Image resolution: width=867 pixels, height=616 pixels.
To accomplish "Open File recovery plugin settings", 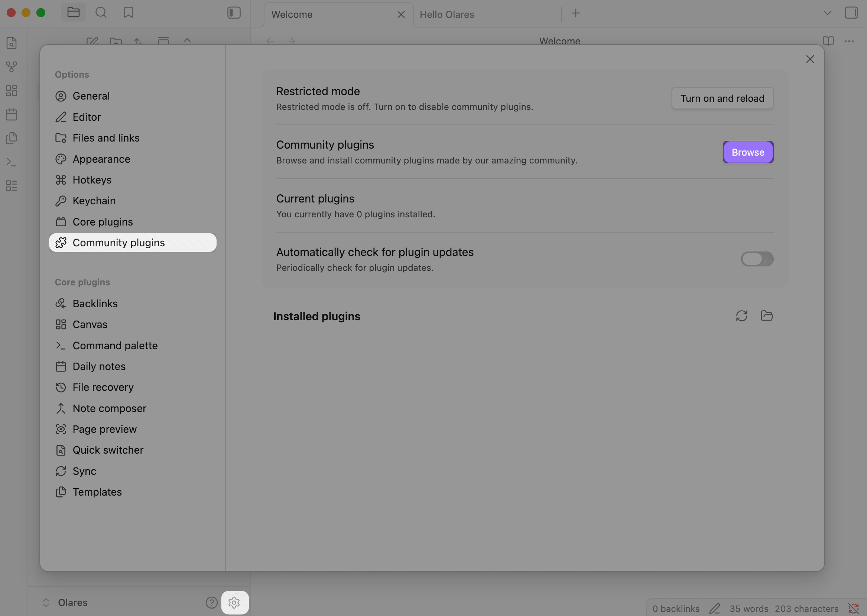I will click(133, 387).
